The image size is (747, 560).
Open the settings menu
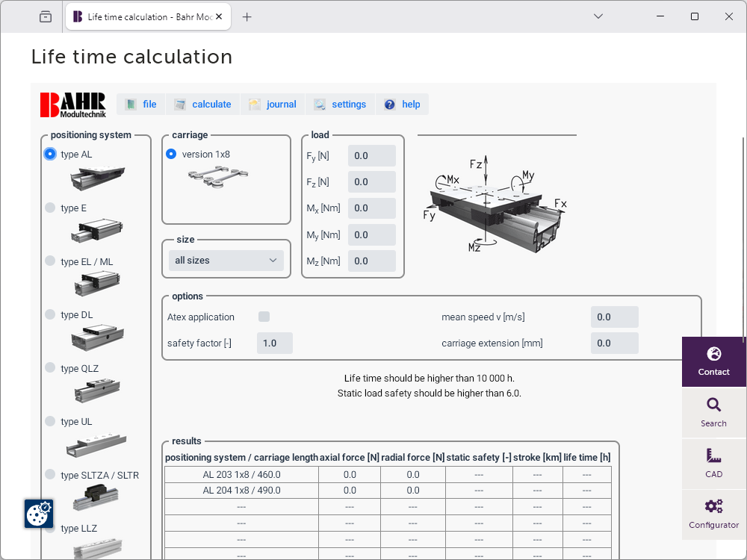340,105
